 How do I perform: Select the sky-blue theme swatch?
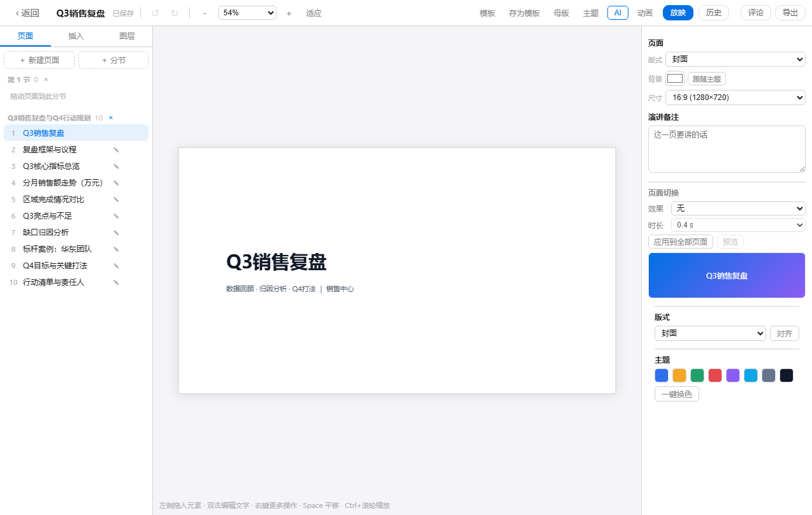[x=751, y=375]
